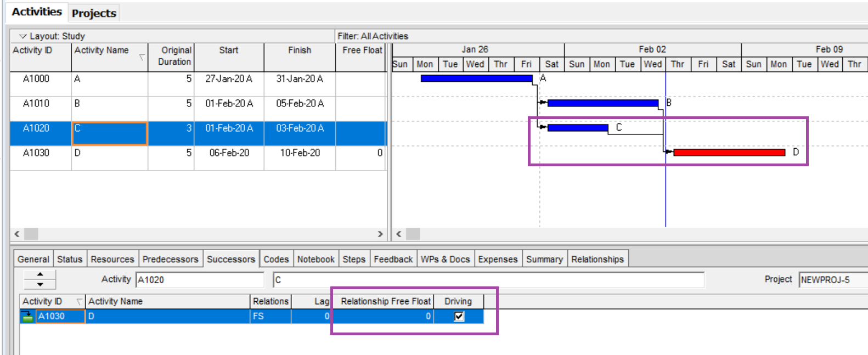Click the sort triangle in the Activity Name header
This screenshot has width=868, height=355.
(142, 57)
